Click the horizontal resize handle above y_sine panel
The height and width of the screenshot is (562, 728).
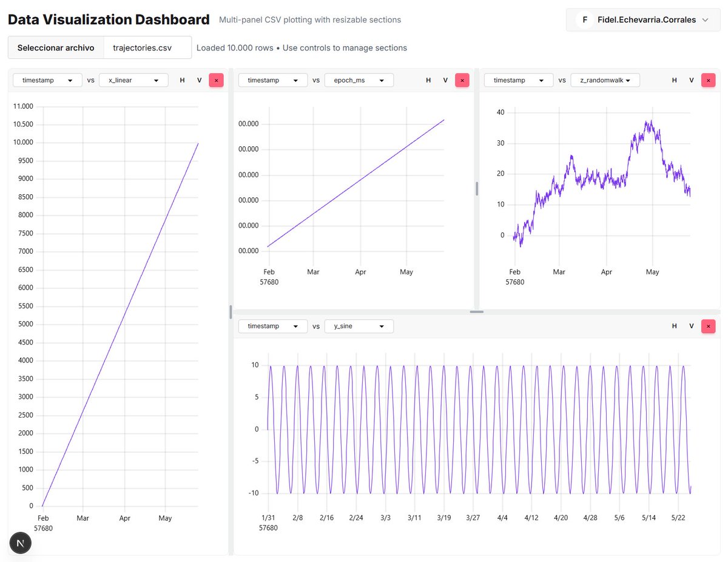click(477, 312)
